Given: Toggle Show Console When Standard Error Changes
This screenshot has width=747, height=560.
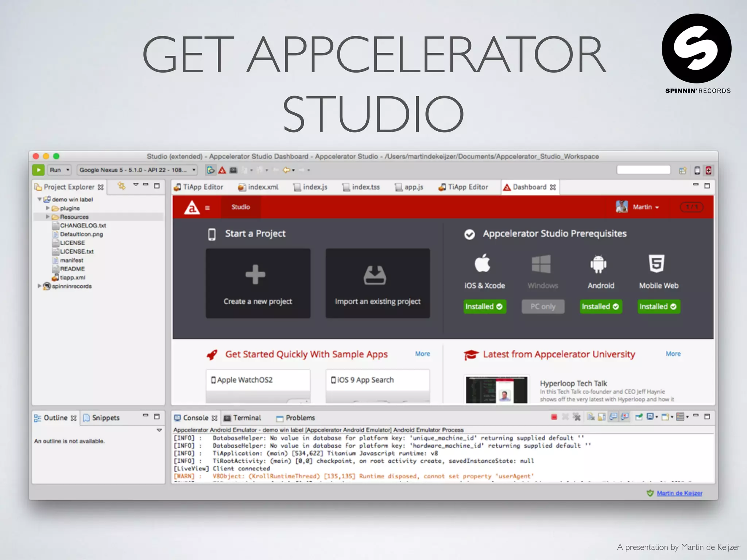Looking at the screenshot, I should pyautogui.click(x=625, y=417).
